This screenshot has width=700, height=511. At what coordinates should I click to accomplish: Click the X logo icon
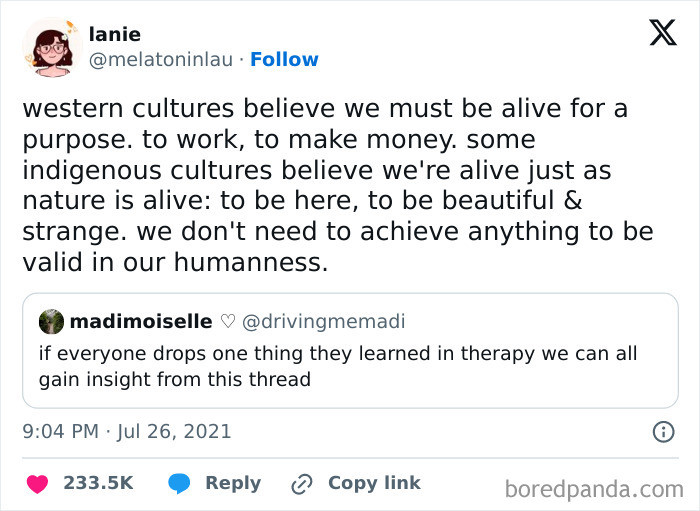[x=662, y=34]
